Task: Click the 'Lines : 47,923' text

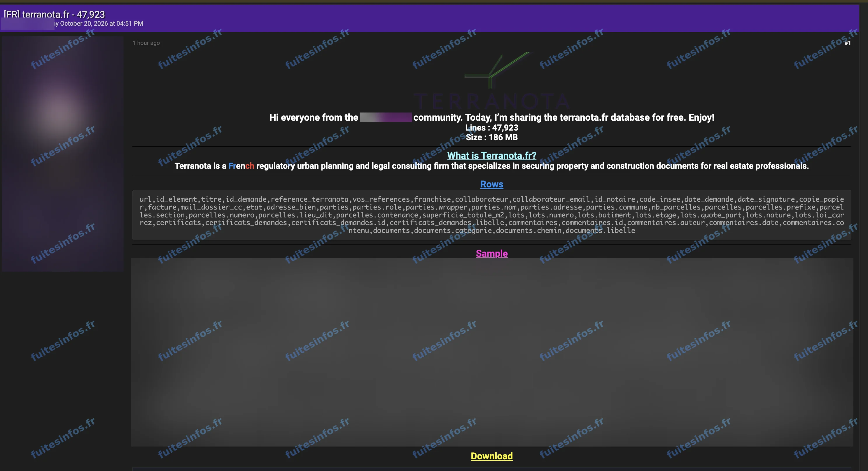Action: tap(492, 128)
